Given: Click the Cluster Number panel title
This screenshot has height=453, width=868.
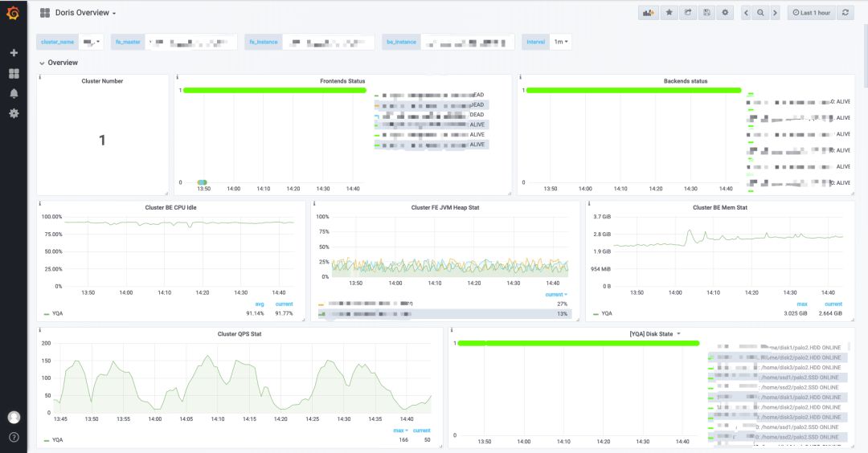Looking at the screenshot, I should [x=102, y=81].
